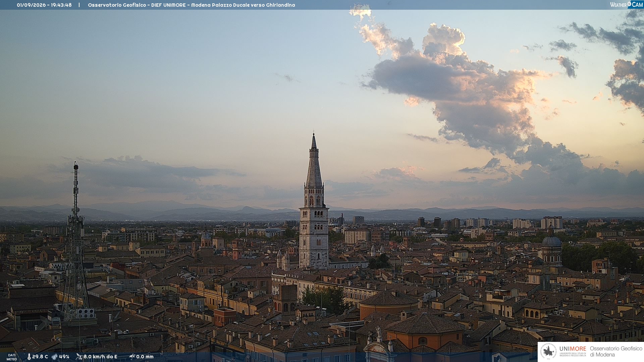Click the thermometer temperature icon
The height and width of the screenshot is (362, 644).
point(29,357)
